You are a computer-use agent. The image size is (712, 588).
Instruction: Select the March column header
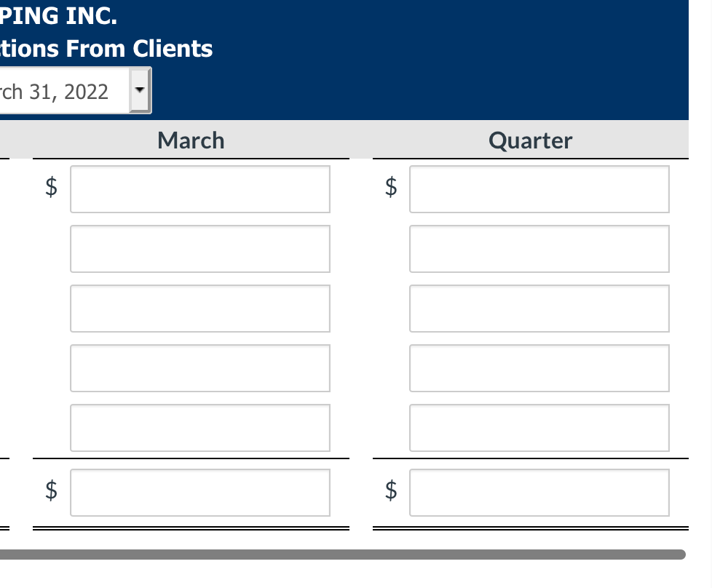coord(190,140)
